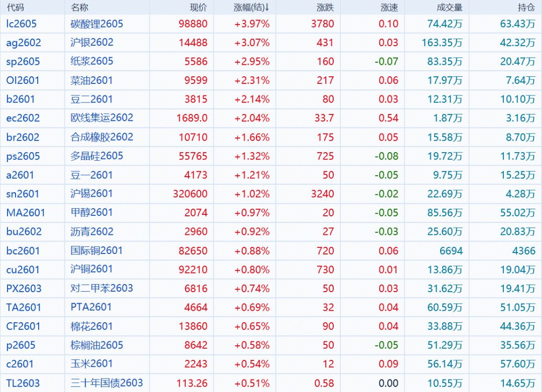Sort by 现价 column header
The width and height of the screenshot is (542, 392).
pyautogui.click(x=198, y=8)
